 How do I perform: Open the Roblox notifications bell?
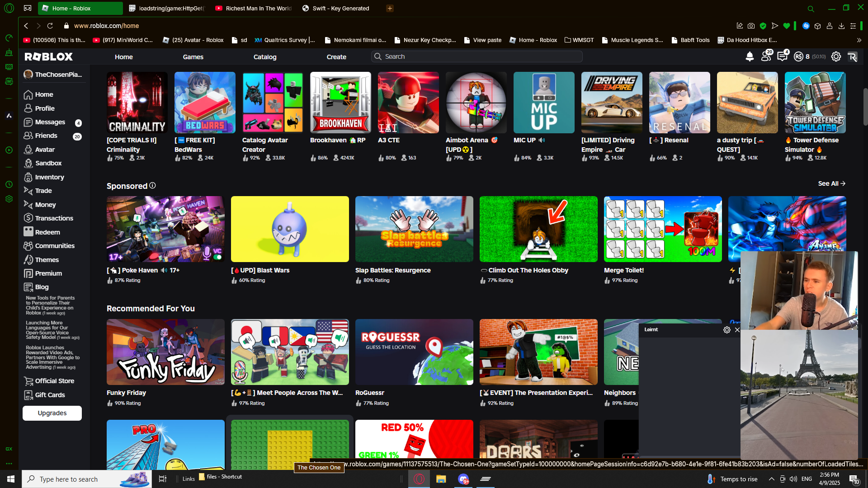[750, 56]
